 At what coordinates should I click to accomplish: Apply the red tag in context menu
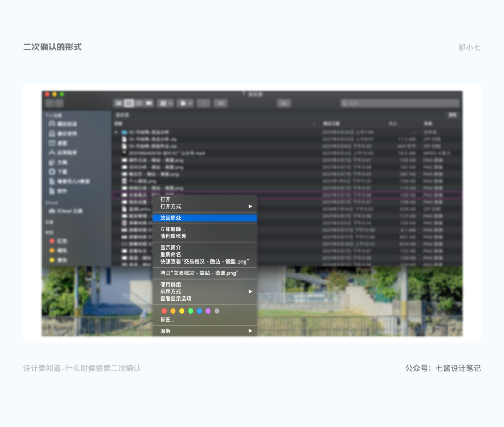click(x=164, y=311)
